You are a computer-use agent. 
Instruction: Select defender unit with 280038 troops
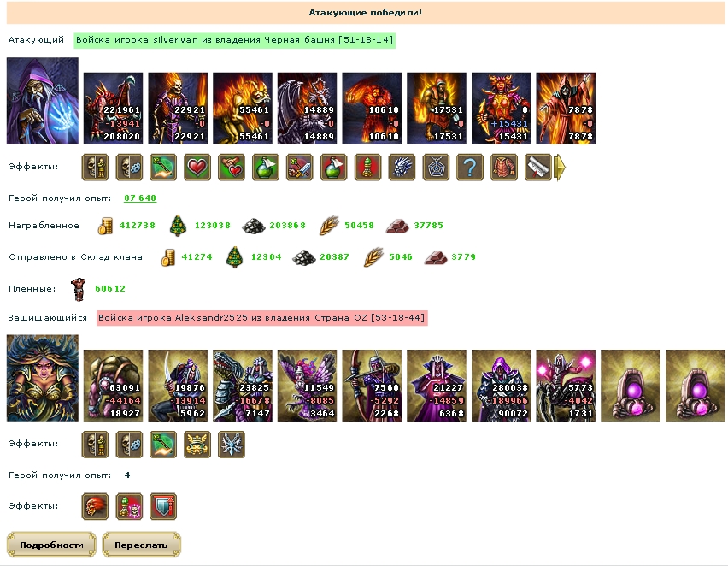pyautogui.click(x=501, y=386)
